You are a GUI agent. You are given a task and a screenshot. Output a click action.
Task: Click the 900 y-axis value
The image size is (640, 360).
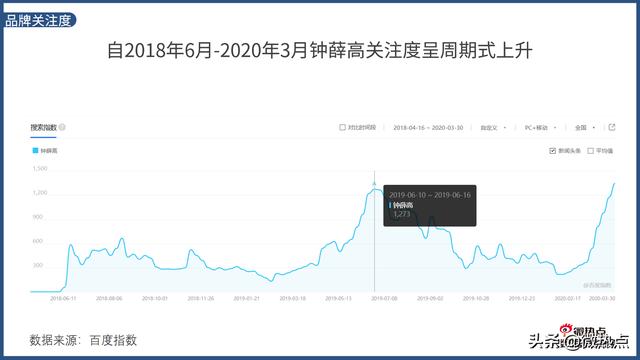tap(38, 217)
